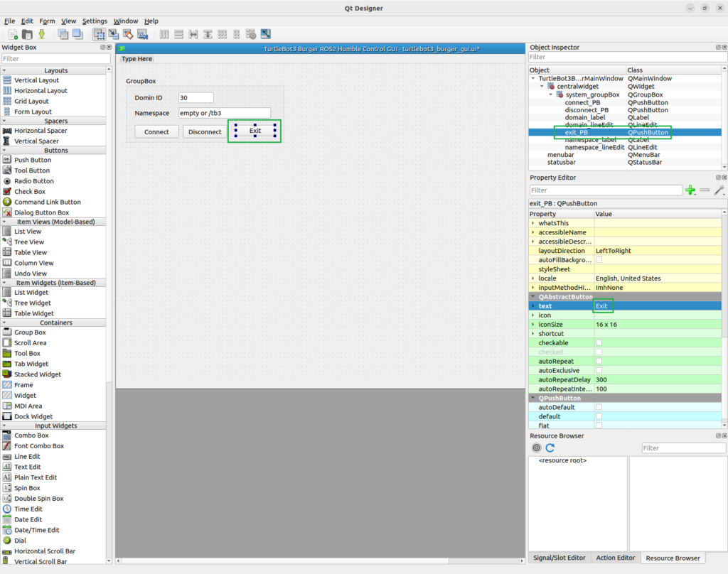Expand the locale property row
728x574 pixels.
coord(533,278)
